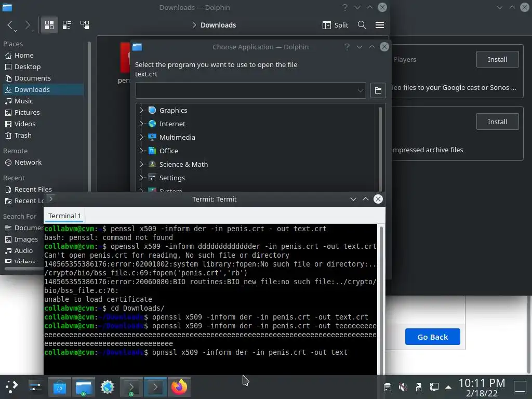Click the Downloads breadcrumb in location bar
This screenshot has height=399, width=532.
click(218, 25)
